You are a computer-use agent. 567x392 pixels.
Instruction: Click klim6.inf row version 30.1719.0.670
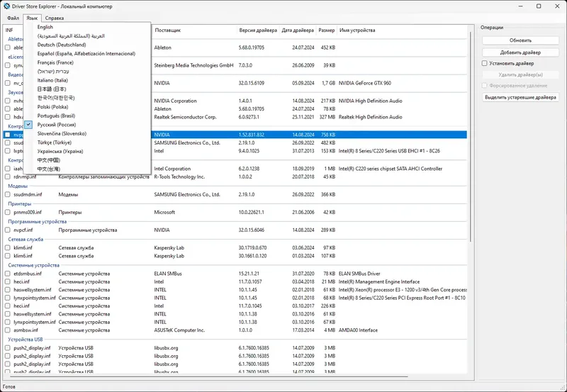(235, 247)
